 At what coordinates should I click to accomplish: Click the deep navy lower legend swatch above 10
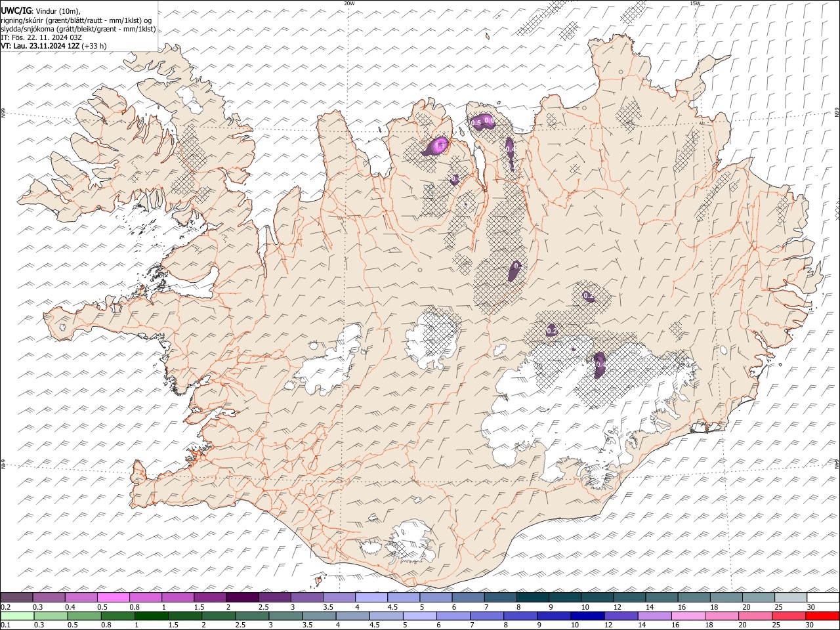coord(587,616)
